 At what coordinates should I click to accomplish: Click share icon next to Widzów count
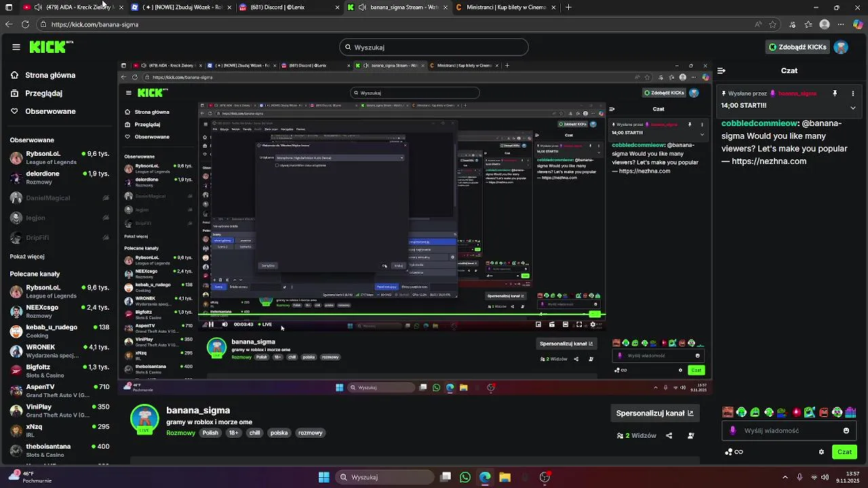coord(669,436)
